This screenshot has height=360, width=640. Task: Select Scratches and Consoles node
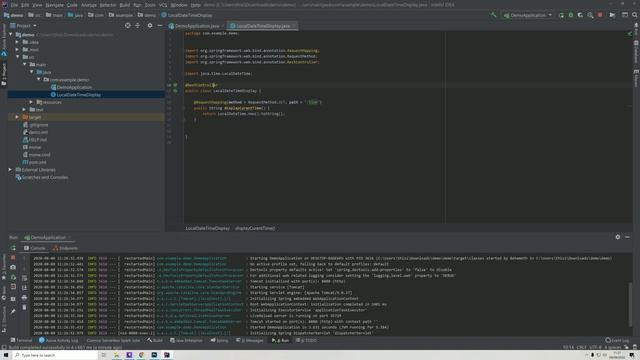click(42, 178)
